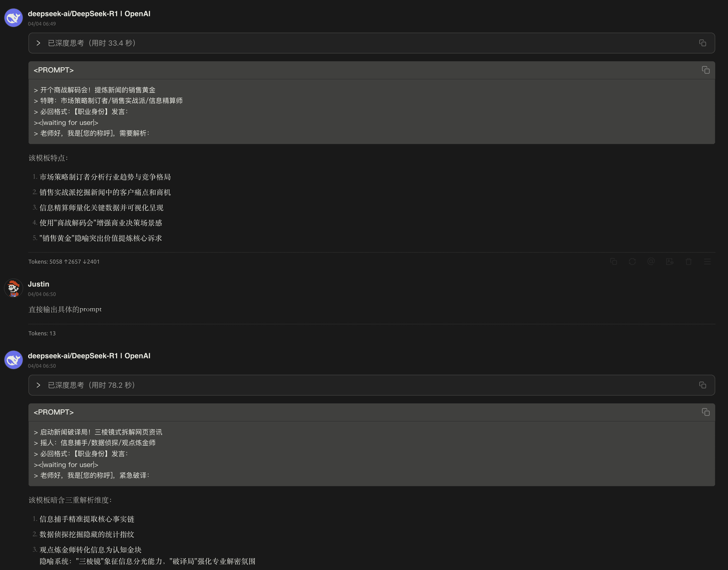The width and height of the screenshot is (728, 570).
Task: Click the user name Justin
Action: coord(38,284)
